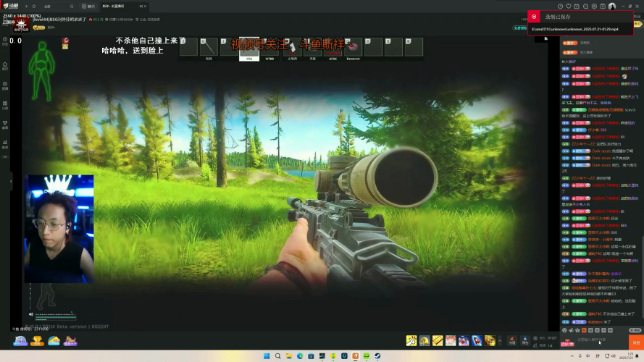The width and height of the screenshot is (644, 362).
Task: Click the megaphone icon in chat toolbar
Action: click(x=571, y=330)
